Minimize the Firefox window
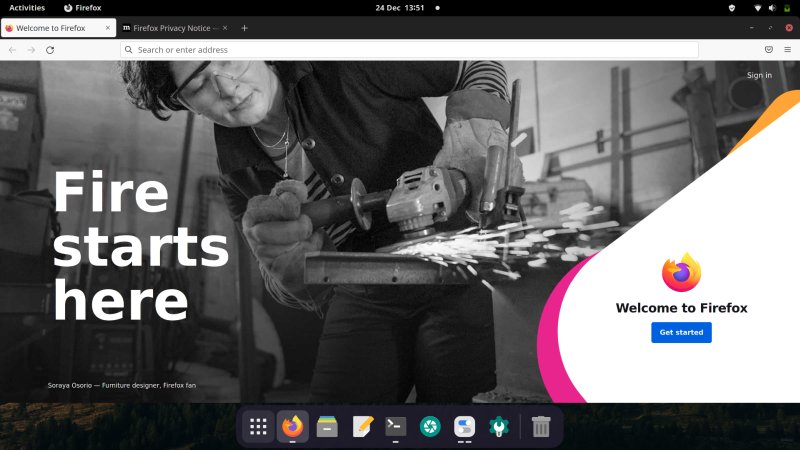The image size is (800, 450). click(x=752, y=28)
